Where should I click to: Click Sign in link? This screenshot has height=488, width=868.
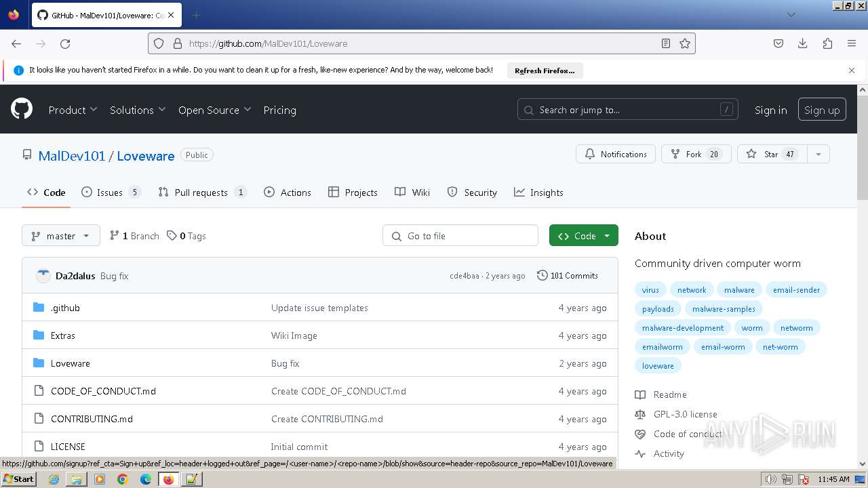[x=770, y=110]
